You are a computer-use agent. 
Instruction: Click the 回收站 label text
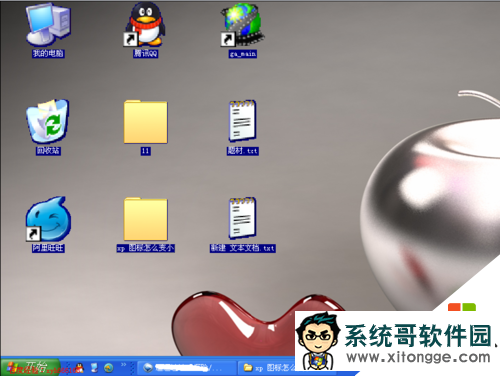click(48, 151)
